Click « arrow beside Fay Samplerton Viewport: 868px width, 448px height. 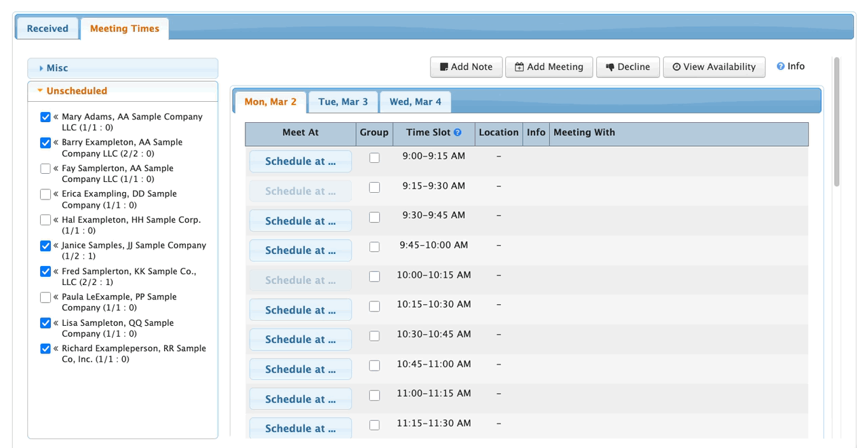tap(56, 168)
